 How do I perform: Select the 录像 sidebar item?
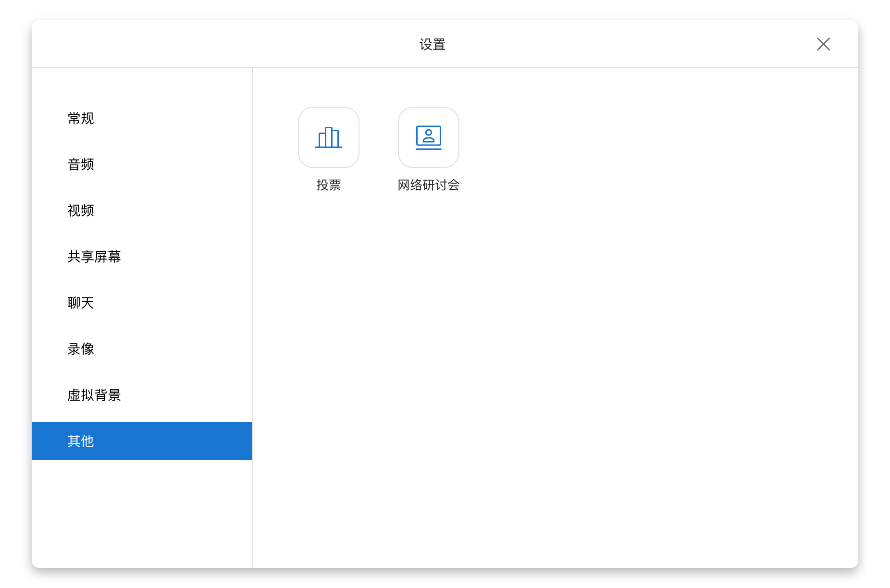coord(81,349)
